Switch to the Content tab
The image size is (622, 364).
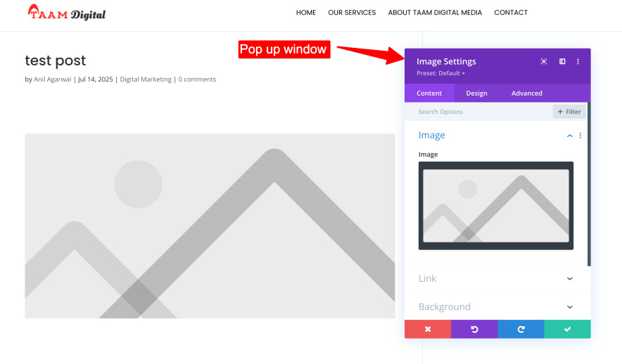(x=429, y=93)
